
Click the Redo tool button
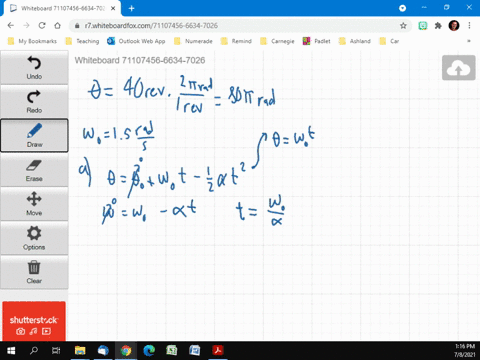click(34, 102)
